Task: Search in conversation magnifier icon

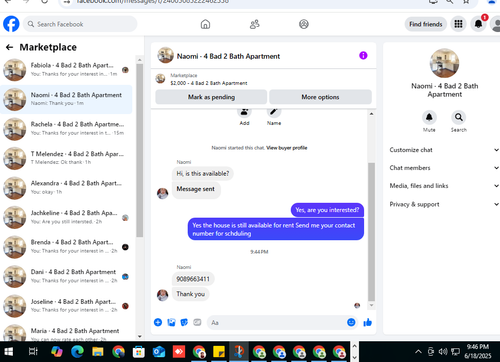Action: pyautogui.click(x=459, y=117)
